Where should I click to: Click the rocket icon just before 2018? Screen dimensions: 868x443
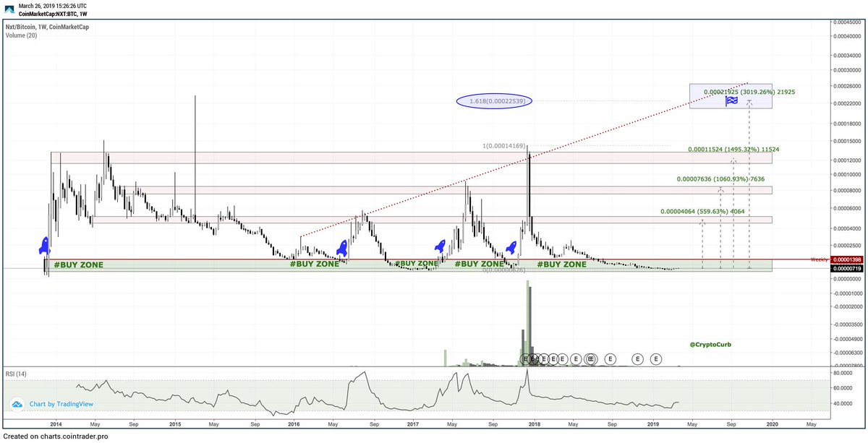click(x=511, y=247)
